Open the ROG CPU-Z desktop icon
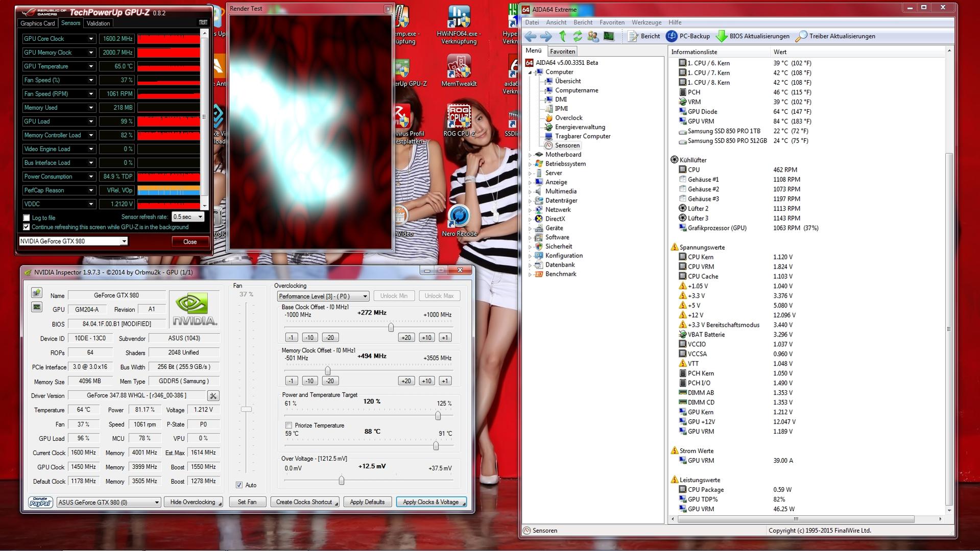This screenshot has width=980, height=551. tap(459, 121)
